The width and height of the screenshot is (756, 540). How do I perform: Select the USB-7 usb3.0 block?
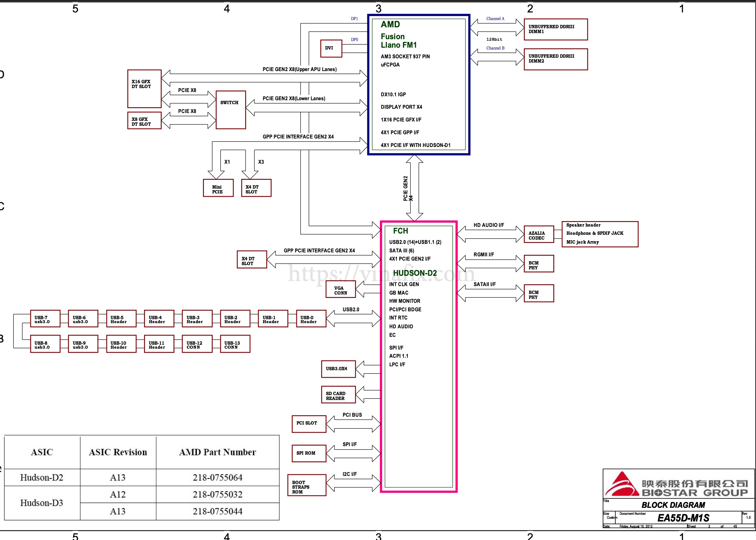(x=45, y=319)
